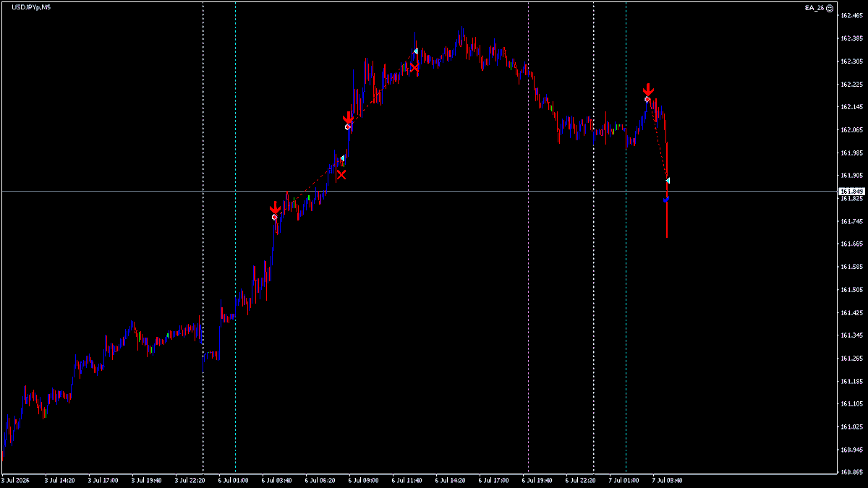Click the 161.105 price axis label

[x=851, y=404]
